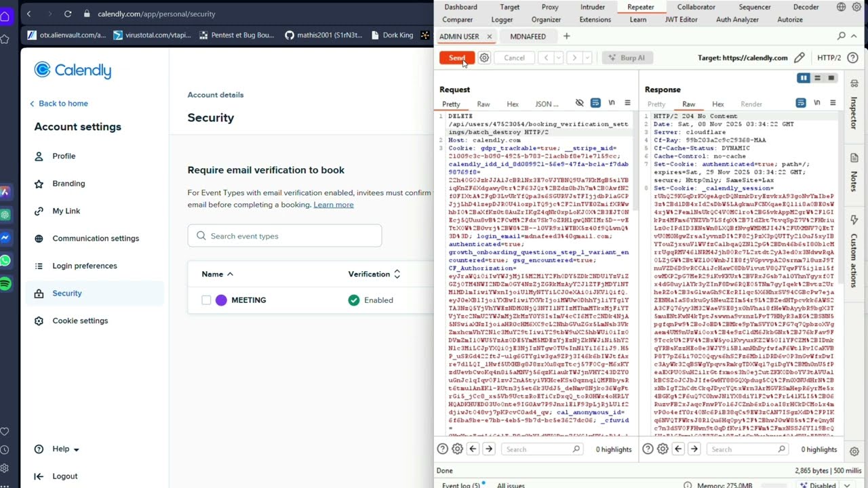868x488 pixels.
Task: Toggle word wrap icon in Request panel
Action: pyautogui.click(x=595, y=103)
